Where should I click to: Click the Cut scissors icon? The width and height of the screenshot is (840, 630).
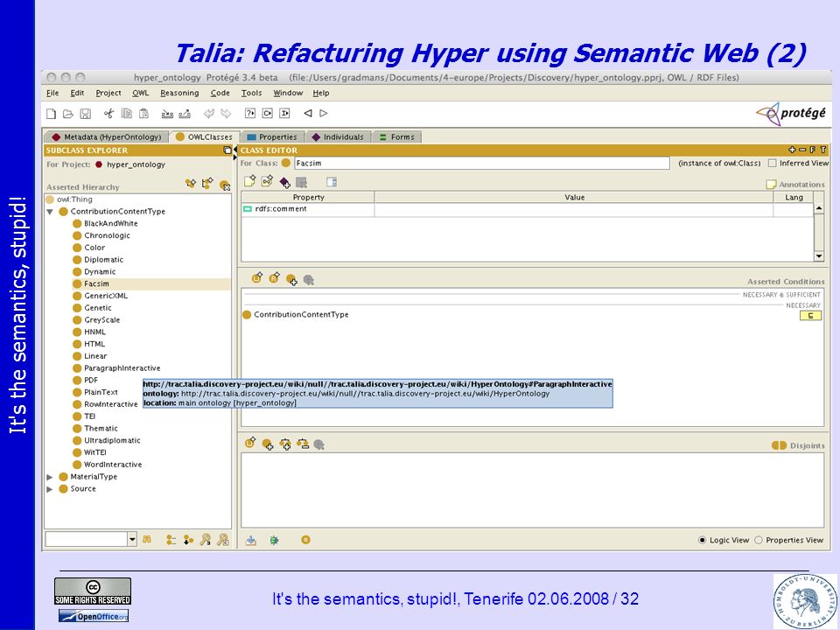coord(108,114)
